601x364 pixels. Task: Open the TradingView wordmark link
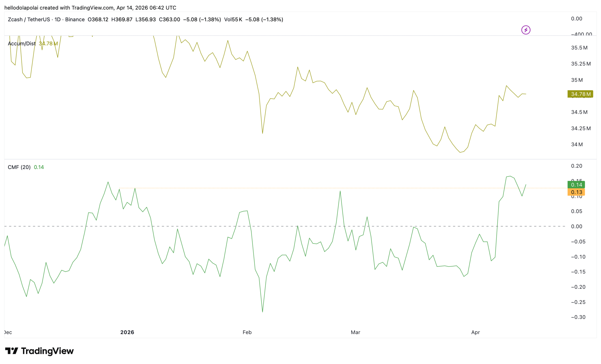tap(47, 351)
